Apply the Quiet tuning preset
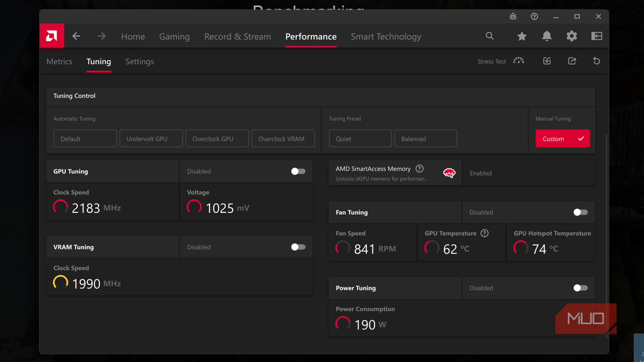Screen dimensions: 644x362 pos(360,139)
